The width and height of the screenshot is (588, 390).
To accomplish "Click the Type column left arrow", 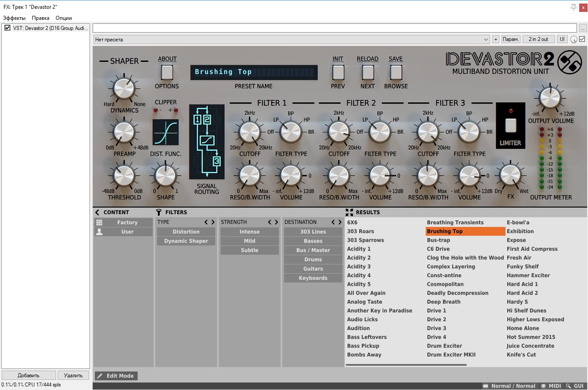I will click(x=206, y=222).
